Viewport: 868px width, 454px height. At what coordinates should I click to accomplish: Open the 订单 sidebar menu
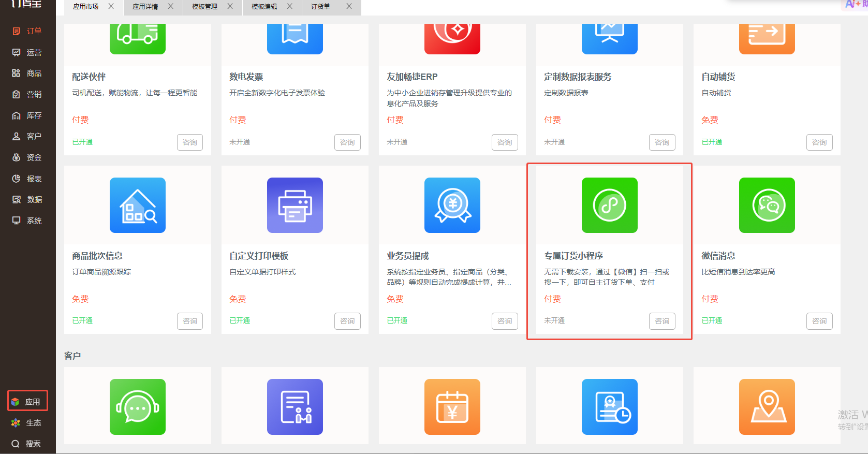click(27, 31)
